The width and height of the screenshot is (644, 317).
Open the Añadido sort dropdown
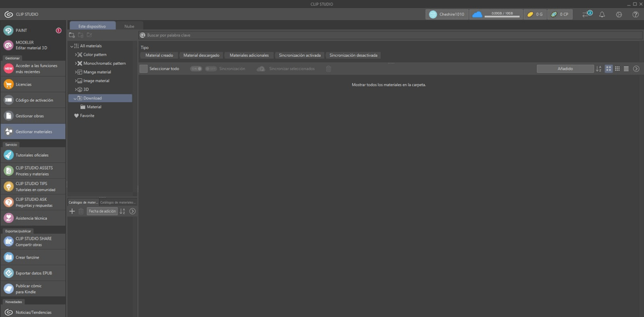click(x=565, y=68)
